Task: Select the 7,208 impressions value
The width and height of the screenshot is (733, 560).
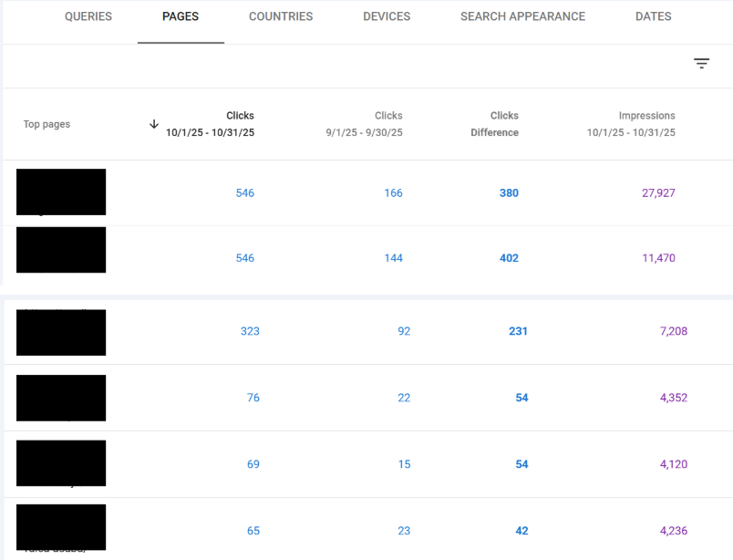Action: (673, 331)
